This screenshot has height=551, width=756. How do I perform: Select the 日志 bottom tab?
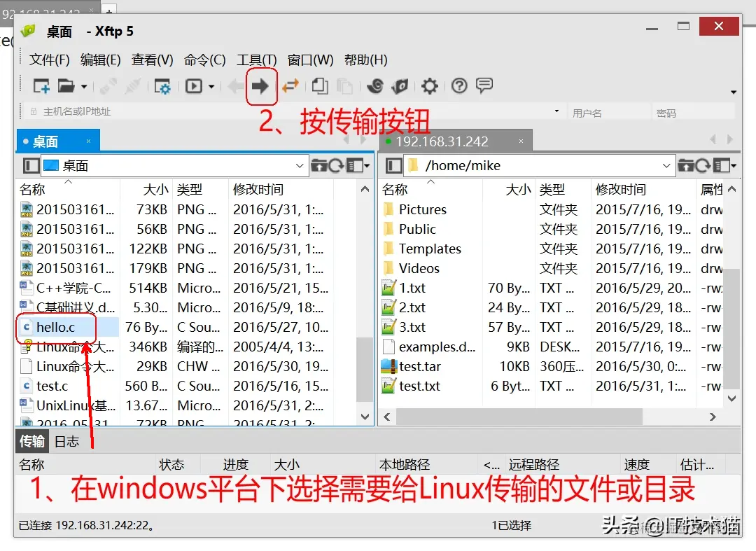(x=66, y=441)
